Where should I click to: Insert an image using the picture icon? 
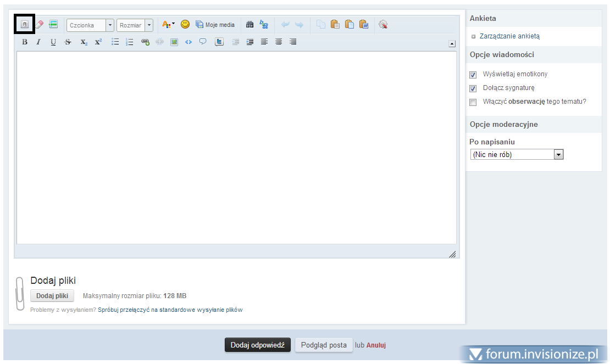(174, 42)
